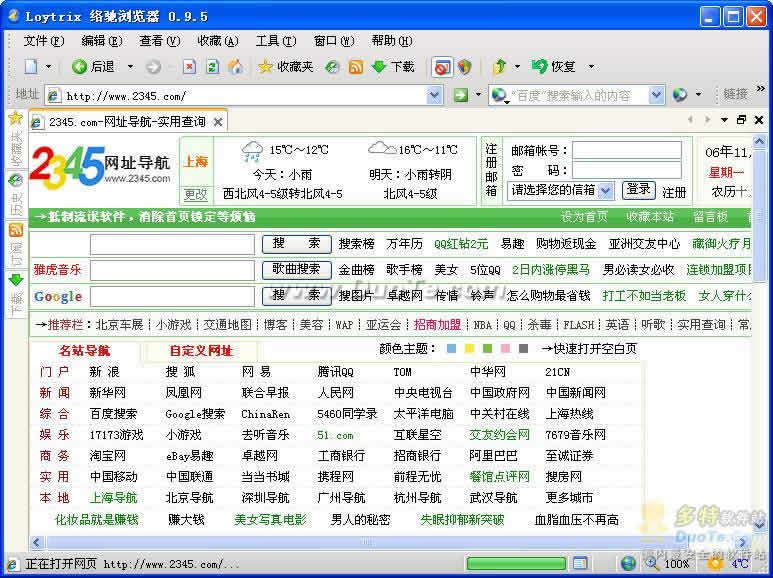This screenshot has height=578, width=773.
Task: Expand the 链接 links bar chevron
Action: 761,89
